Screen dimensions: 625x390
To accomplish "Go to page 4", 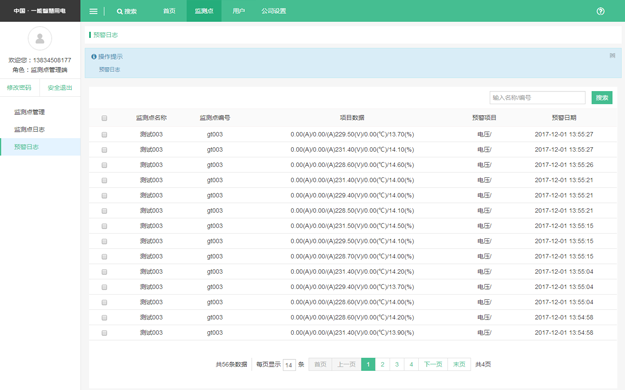I will tap(411, 364).
